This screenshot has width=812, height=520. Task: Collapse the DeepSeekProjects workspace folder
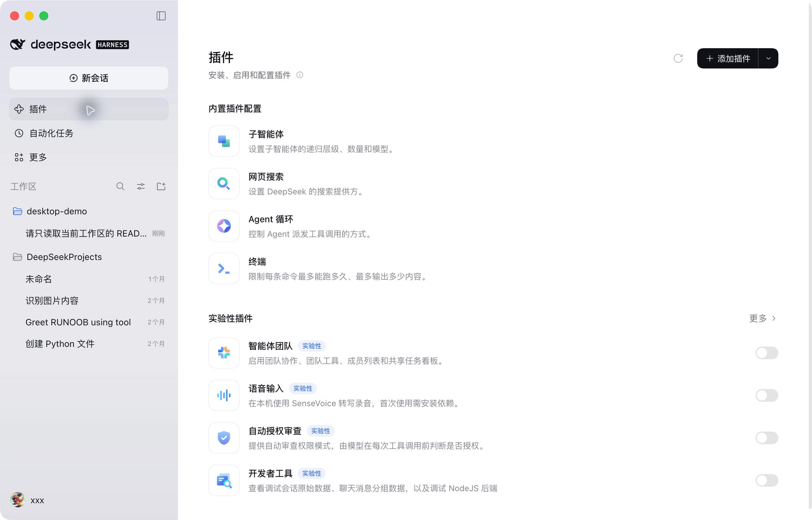coord(17,257)
